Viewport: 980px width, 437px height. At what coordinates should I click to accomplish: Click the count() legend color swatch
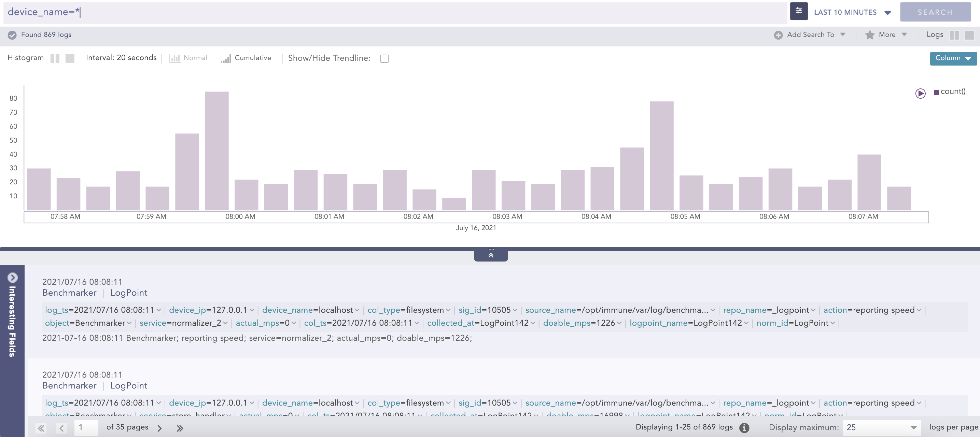(936, 92)
